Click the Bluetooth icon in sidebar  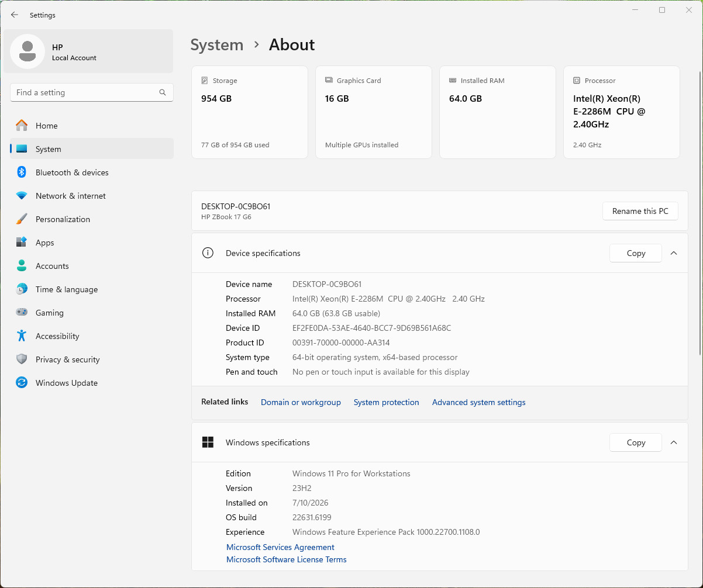(22, 172)
